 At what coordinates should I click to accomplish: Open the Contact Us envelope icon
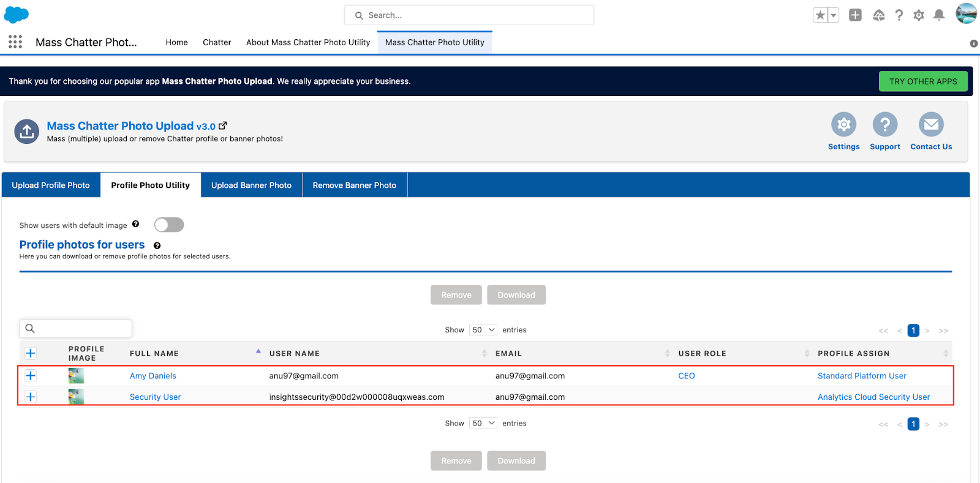[931, 124]
